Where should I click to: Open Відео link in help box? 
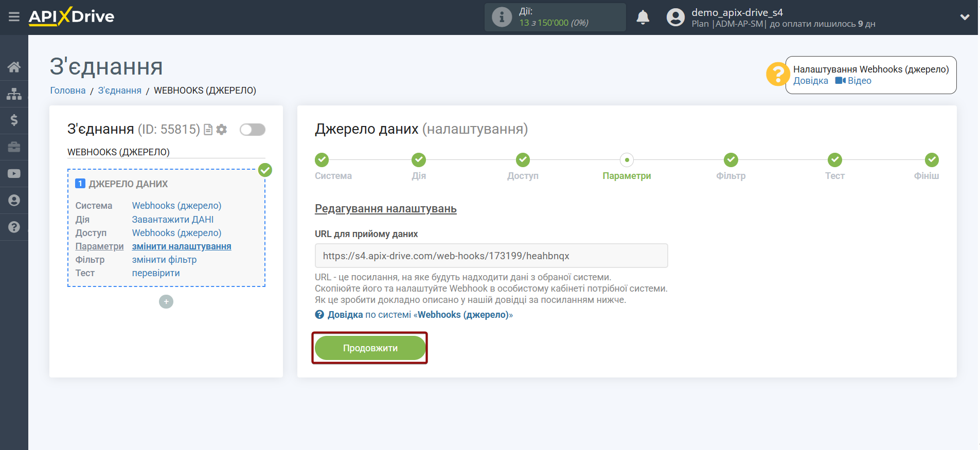tap(853, 81)
